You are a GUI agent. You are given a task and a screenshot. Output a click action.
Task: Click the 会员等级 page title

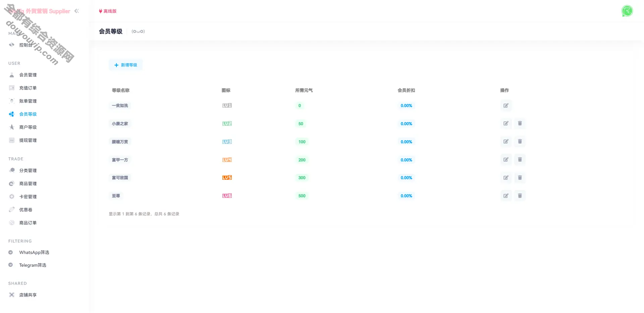click(111, 32)
